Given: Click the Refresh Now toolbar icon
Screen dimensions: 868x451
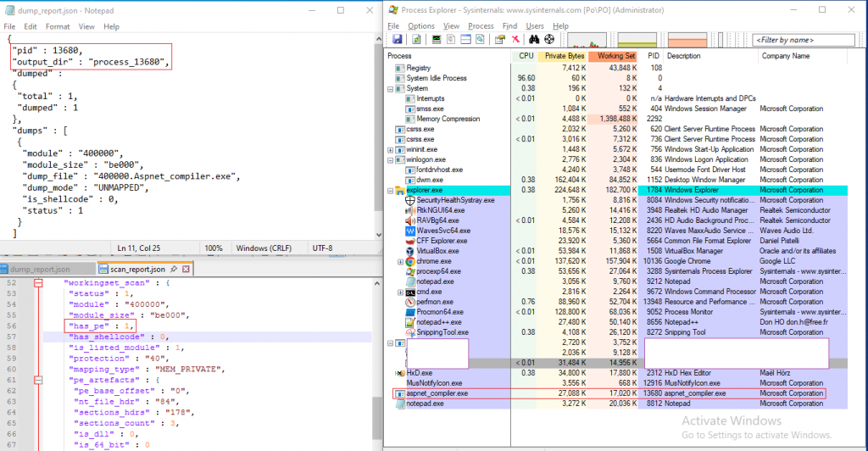Looking at the screenshot, I should 416,40.
